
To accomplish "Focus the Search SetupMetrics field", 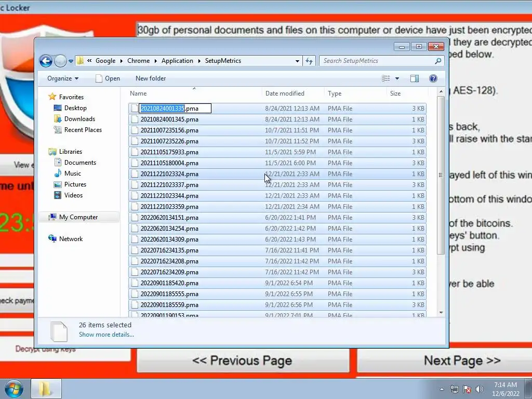I will [378, 61].
